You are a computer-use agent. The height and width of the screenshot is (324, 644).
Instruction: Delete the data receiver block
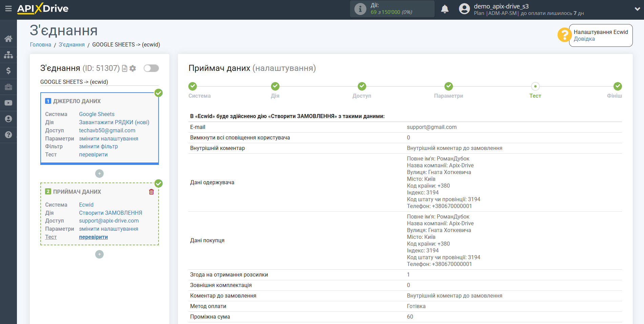(151, 192)
